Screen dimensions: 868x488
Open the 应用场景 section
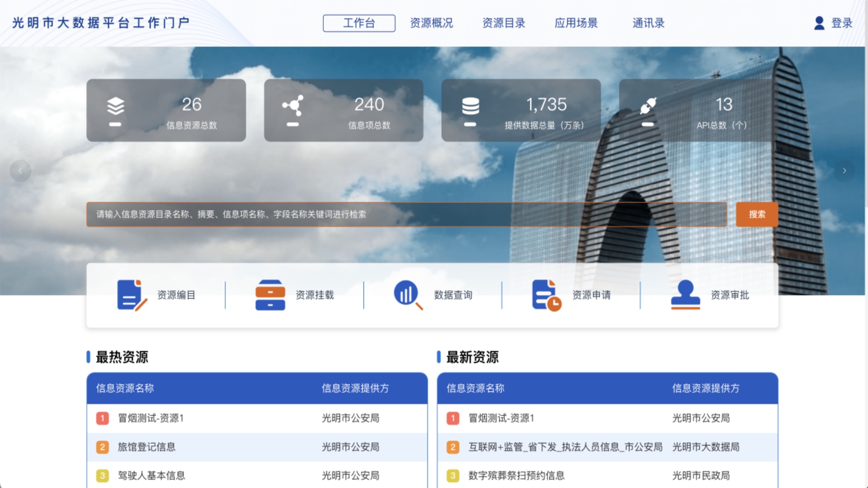click(576, 23)
